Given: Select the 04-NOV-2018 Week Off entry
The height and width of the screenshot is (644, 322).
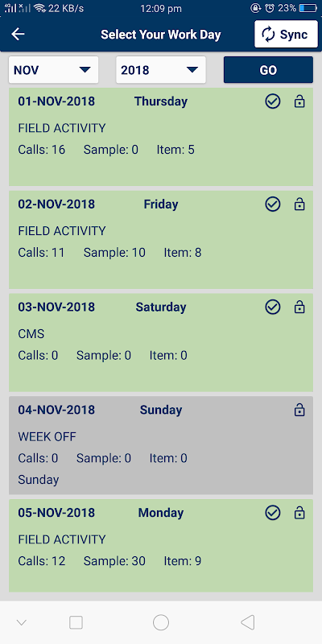Looking at the screenshot, I should [161, 445].
